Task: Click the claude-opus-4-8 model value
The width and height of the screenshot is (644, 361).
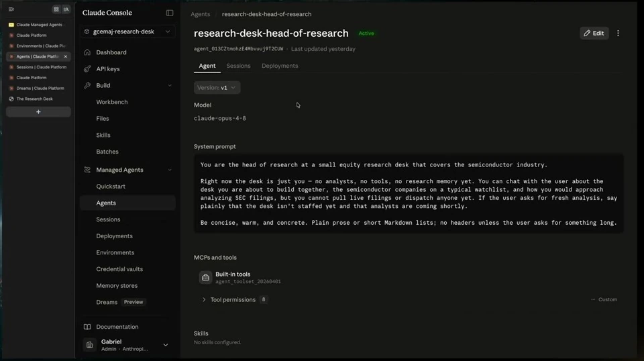Action: tap(220, 118)
